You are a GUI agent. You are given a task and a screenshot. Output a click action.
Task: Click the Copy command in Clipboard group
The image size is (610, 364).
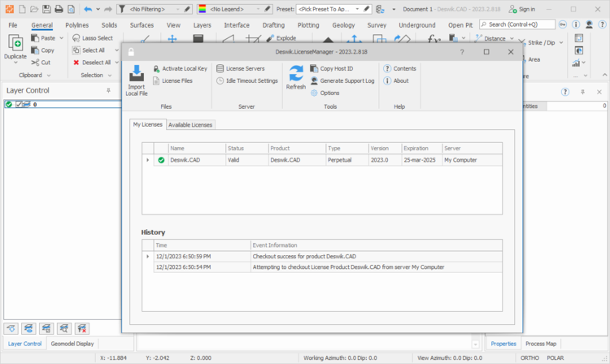[x=43, y=50]
